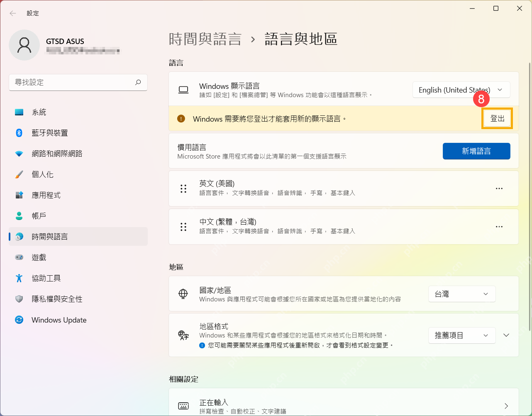532x416 pixels.
Task: Click the search magnifier icon
Action: click(138, 82)
